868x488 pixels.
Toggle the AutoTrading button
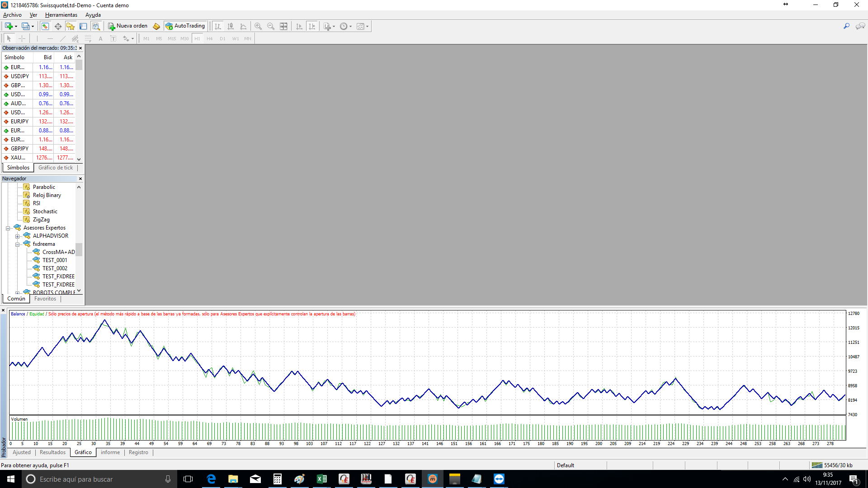185,26
